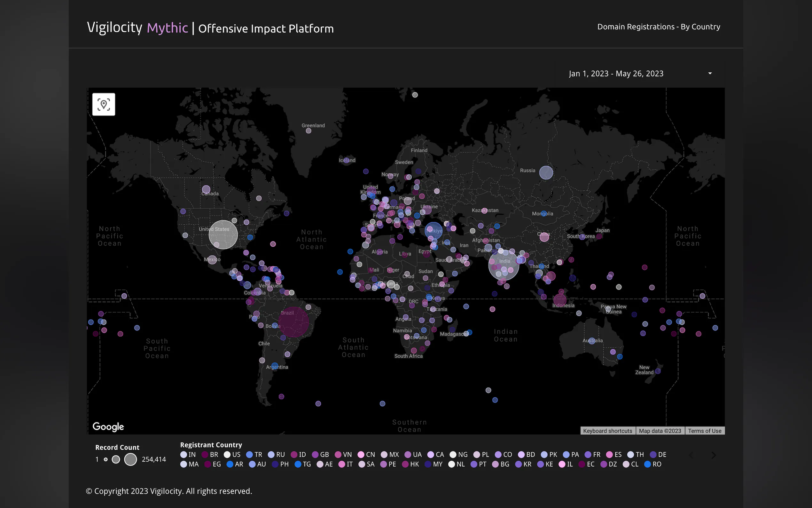Click the Russia bubble marker
The width and height of the screenshot is (812, 508).
point(546,172)
